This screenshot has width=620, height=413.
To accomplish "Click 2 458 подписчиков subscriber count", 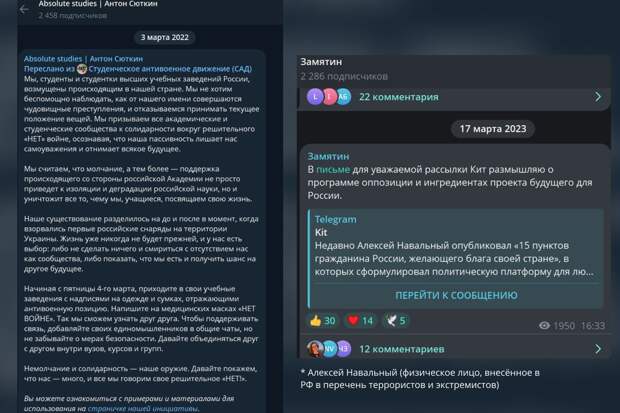I will click(x=72, y=16).
